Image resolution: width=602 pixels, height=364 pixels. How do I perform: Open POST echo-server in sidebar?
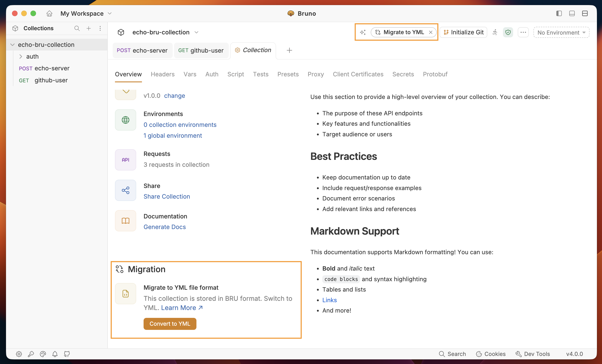[x=44, y=68]
